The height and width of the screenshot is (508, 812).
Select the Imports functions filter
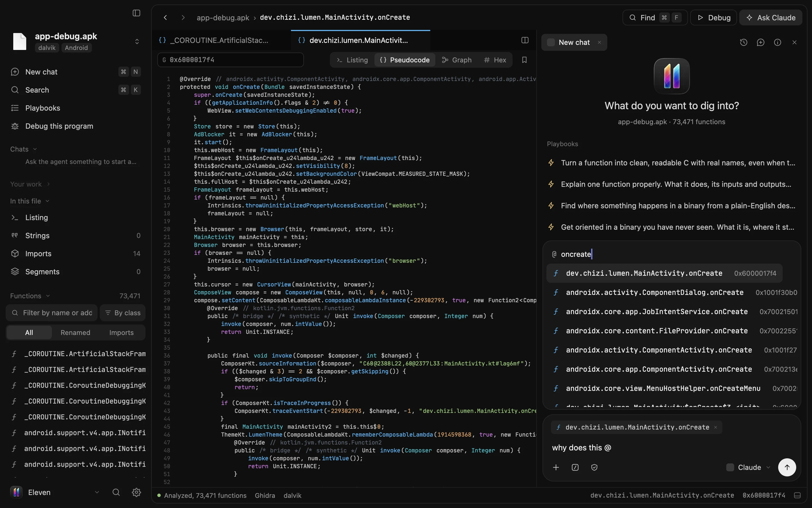pos(122,333)
